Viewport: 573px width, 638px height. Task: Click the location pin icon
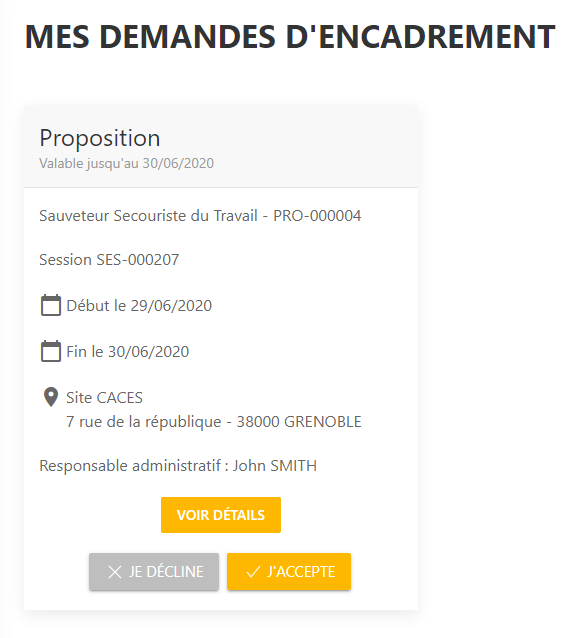click(x=51, y=397)
